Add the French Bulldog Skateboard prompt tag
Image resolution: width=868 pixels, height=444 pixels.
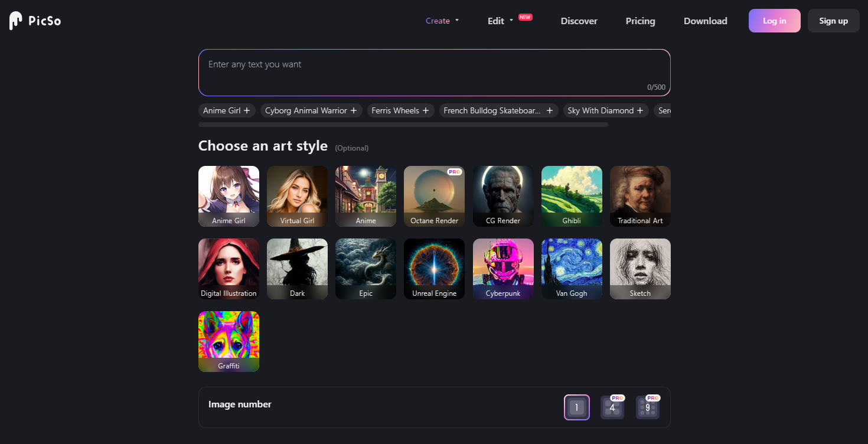(x=498, y=110)
